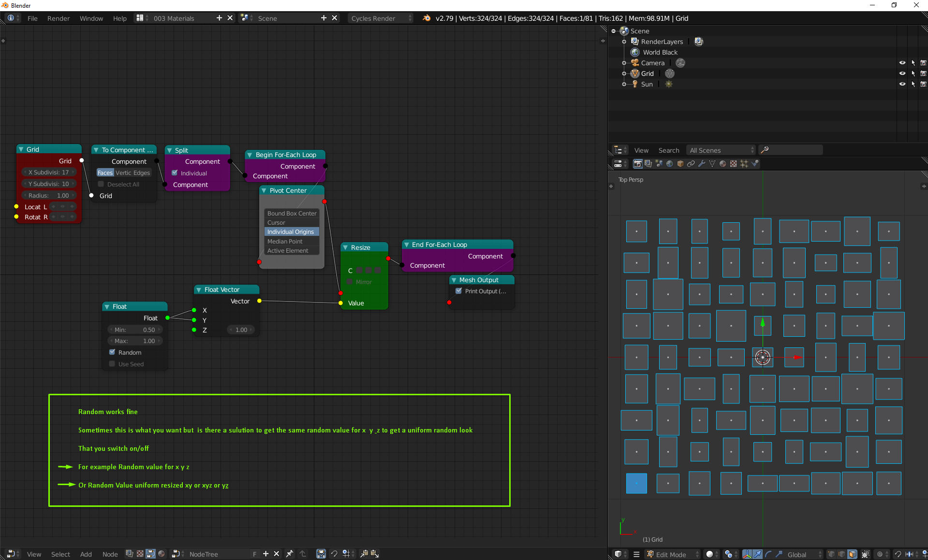Click the outliner Search menu

click(x=669, y=150)
